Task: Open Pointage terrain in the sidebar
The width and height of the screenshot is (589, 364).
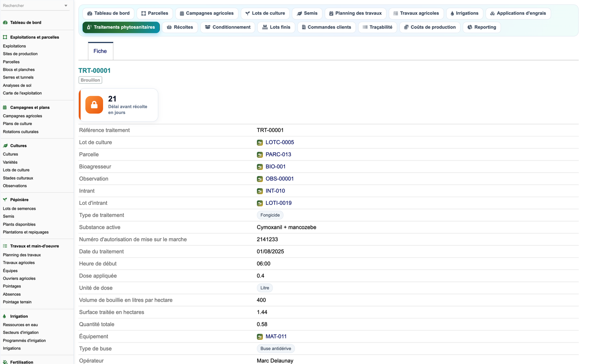Action: 17,302
